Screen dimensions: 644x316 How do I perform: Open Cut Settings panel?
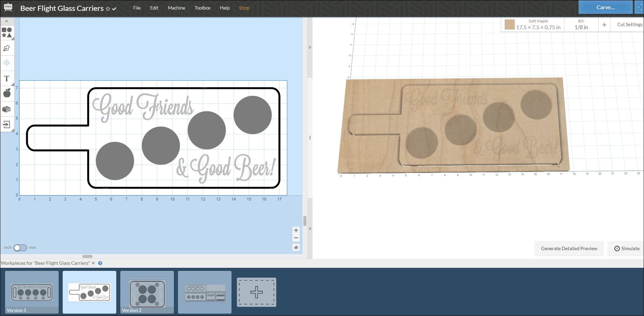point(629,24)
